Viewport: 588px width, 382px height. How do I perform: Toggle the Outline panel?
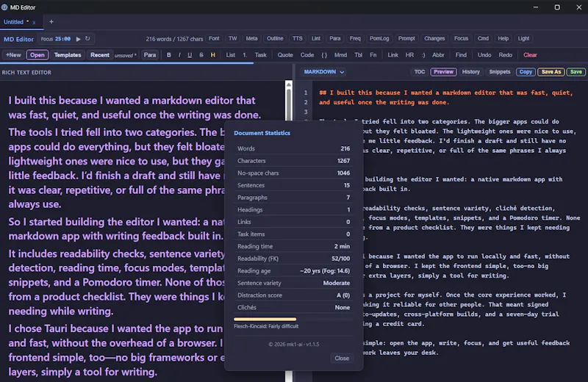[275, 39]
